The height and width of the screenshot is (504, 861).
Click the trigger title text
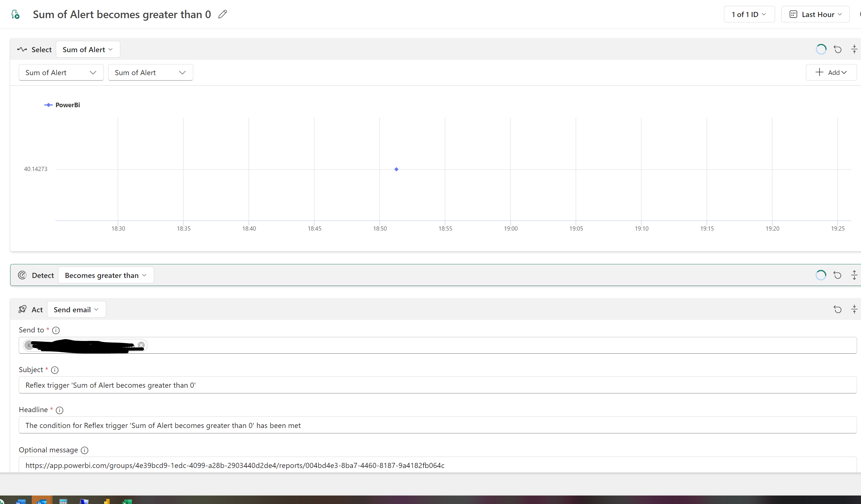pyautogui.click(x=122, y=14)
